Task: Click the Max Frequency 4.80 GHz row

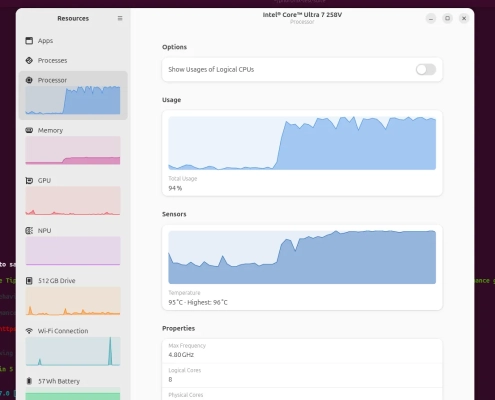Action: 302,351
